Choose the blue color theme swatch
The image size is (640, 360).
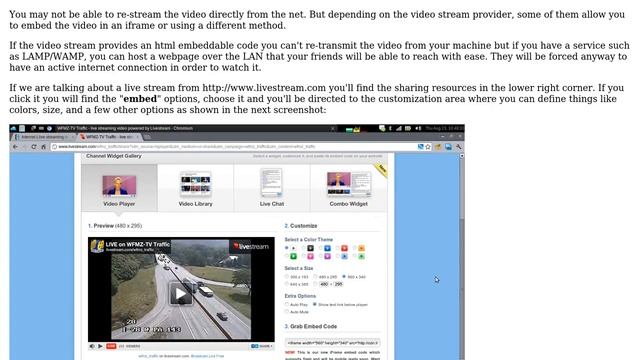(x=327, y=248)
